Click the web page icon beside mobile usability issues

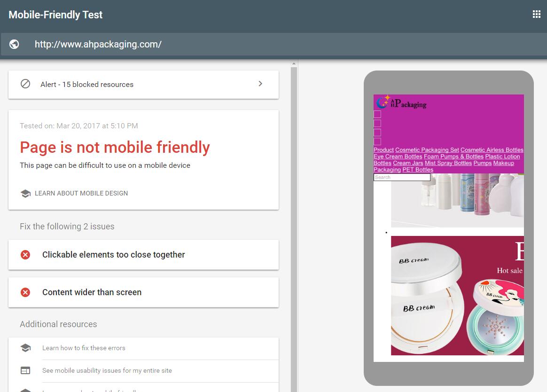tap(25, 370)
